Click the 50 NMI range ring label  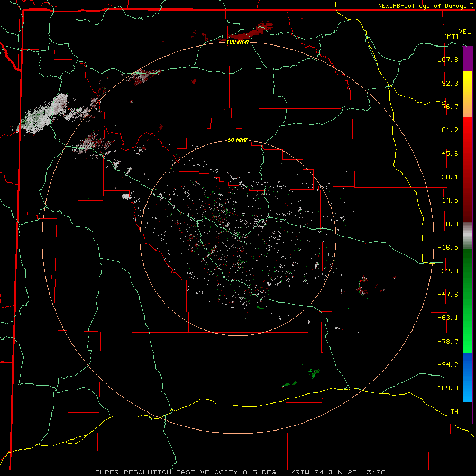(237, 140)
